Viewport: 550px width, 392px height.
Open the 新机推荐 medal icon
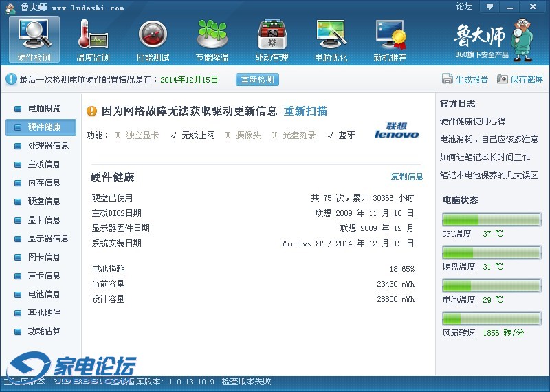point(390,39)
